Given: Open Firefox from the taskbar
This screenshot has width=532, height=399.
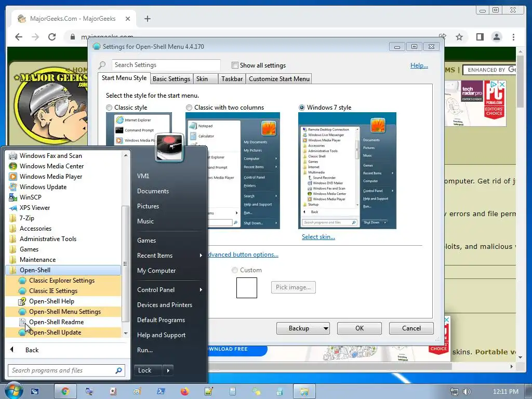Looking at the screenshot, I should click(x=184, y=392).
